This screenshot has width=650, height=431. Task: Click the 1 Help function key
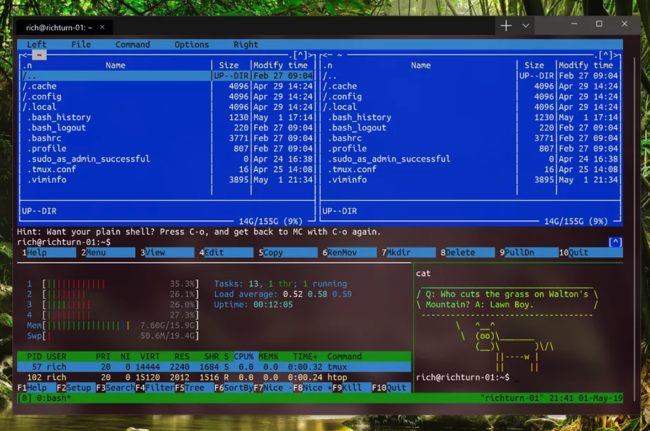[49, 252]
